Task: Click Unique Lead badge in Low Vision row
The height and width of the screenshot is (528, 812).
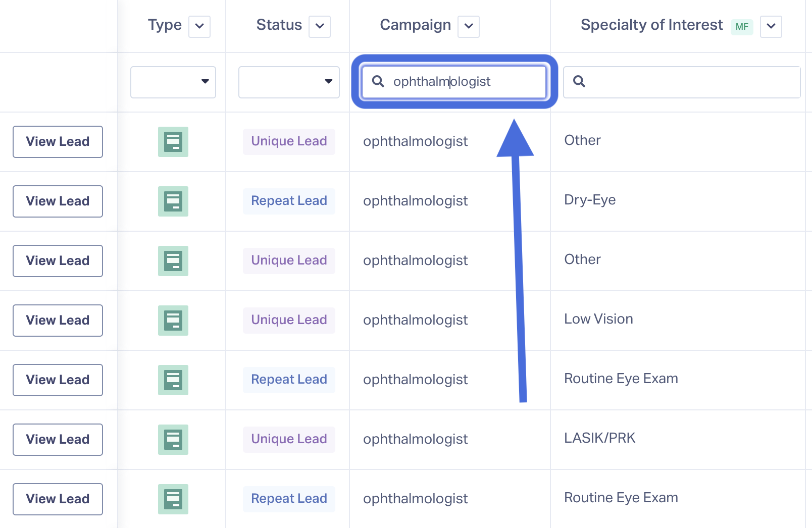Action: tap(289, 320)
